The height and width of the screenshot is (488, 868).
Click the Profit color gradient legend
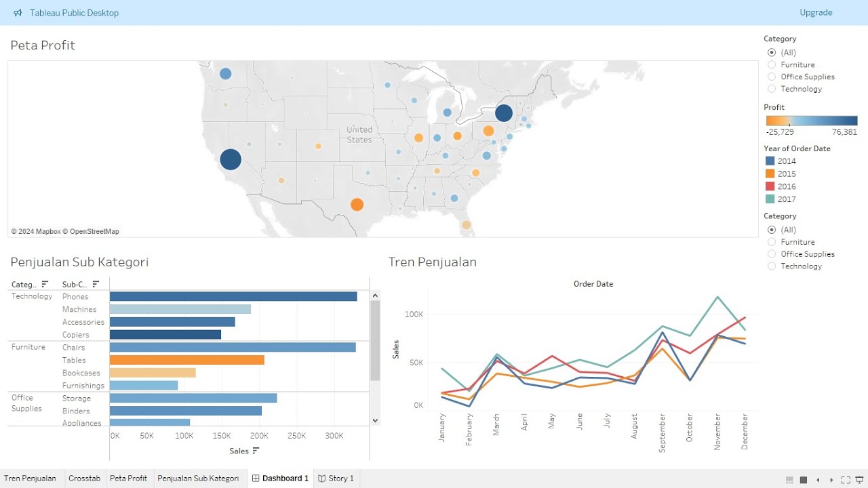pos(812,121)
